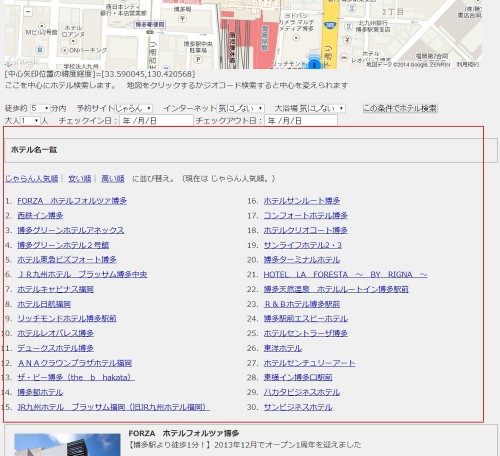Viewport: 500px width, 456px height.
Task: Open サンライフホテル2・3 link
Action: 303,245
